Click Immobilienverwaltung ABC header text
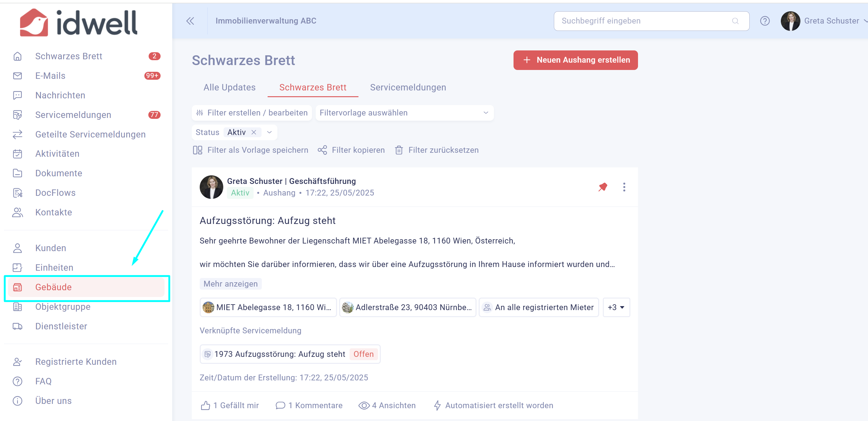 click(x=266, y=21)
